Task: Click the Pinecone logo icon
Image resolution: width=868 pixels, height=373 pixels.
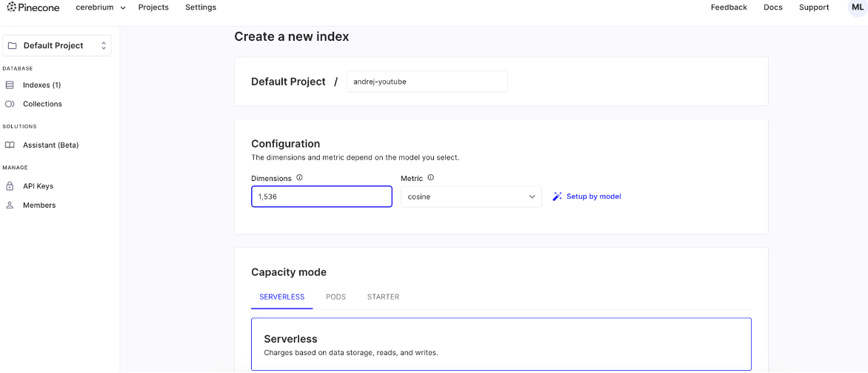Action: tap(12, 7)
